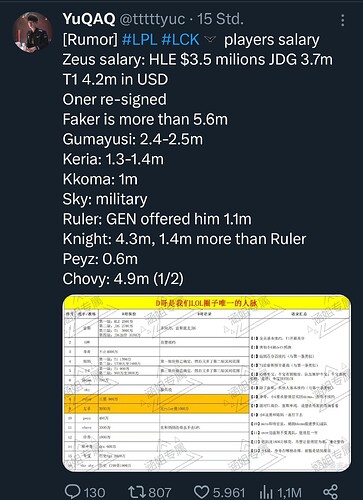Click the 5.961 likes count

click(x=229, y=492)
